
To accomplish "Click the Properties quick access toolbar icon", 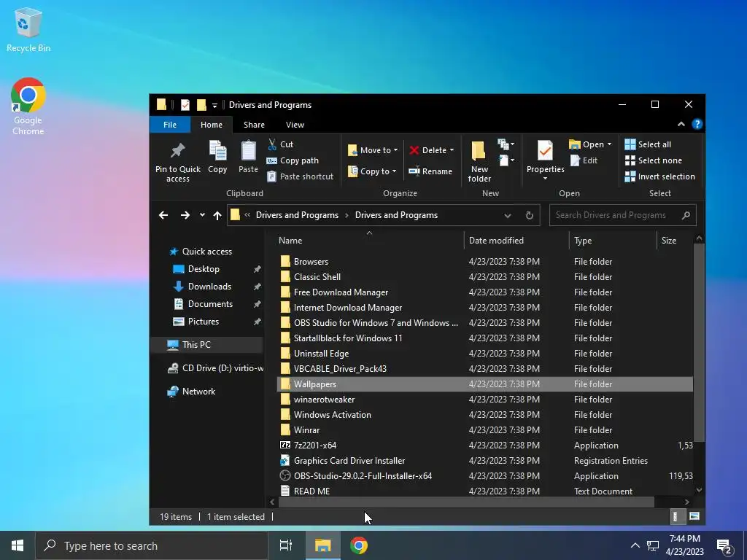I will (x=185, y=105).
